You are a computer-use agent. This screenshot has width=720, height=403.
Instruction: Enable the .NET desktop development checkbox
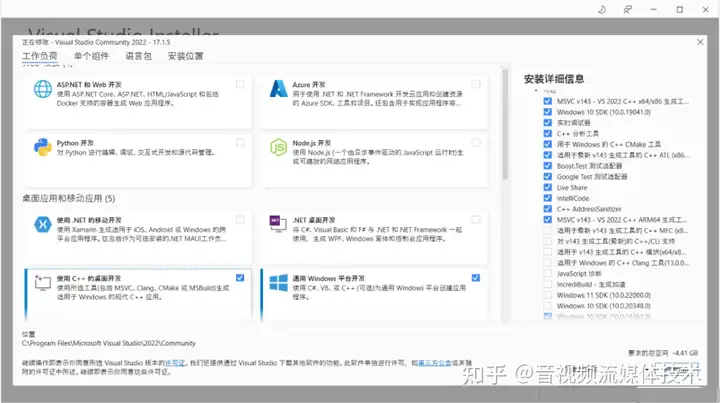(x=476, y=219)
